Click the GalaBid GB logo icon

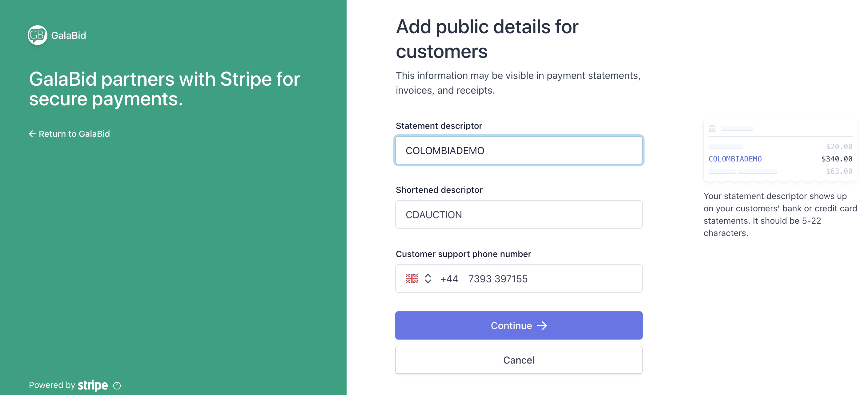37,35
